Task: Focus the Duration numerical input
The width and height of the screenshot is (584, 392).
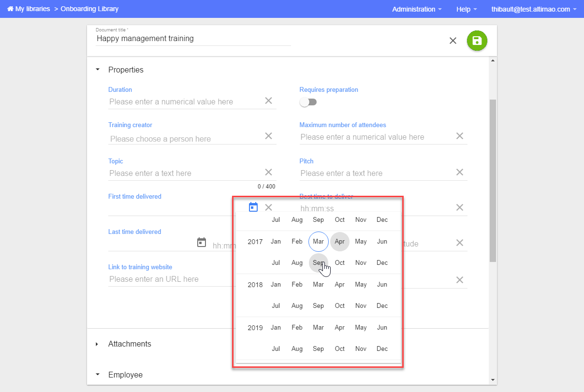Action: [x=186, y=102]
